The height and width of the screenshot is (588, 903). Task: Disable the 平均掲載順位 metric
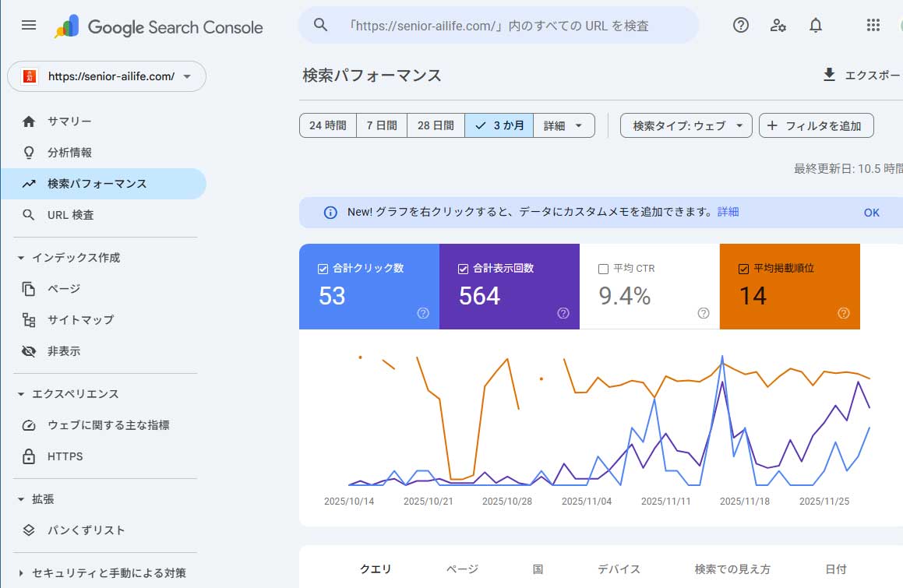(743, 268)
